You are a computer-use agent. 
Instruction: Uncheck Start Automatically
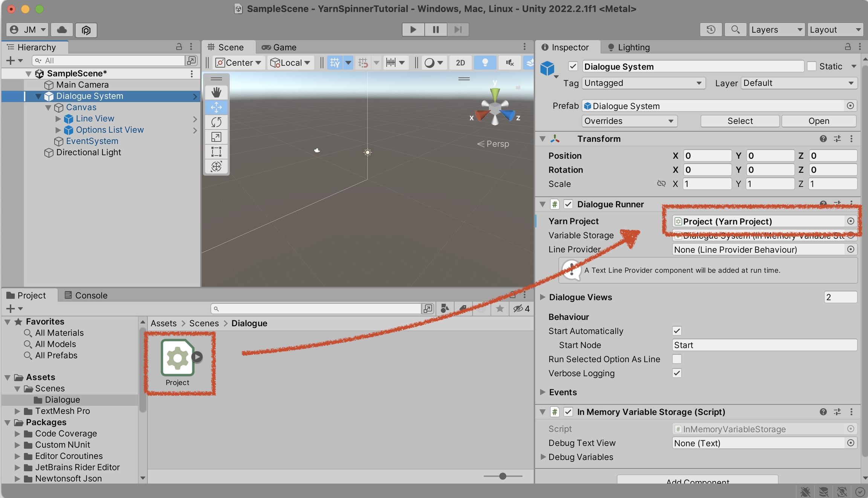[677, 331]
